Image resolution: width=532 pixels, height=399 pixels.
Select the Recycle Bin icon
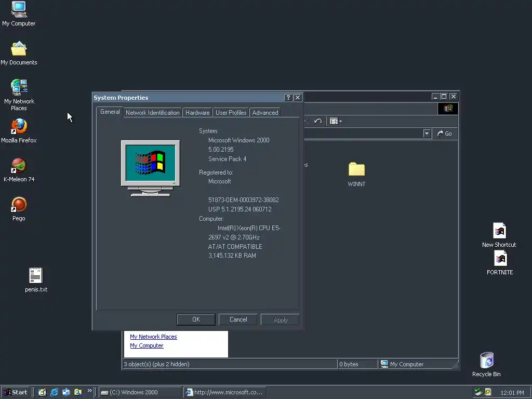486,364
